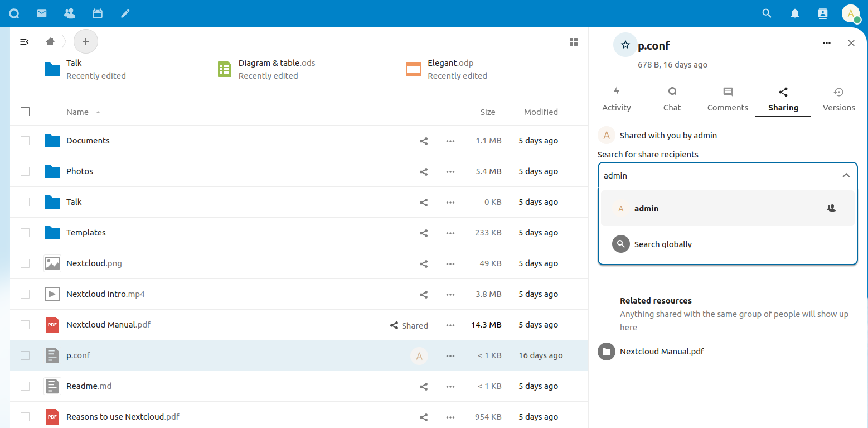Open the Calendar app icon
Screen dimensions: 868x428
click(x=98, y=13)
